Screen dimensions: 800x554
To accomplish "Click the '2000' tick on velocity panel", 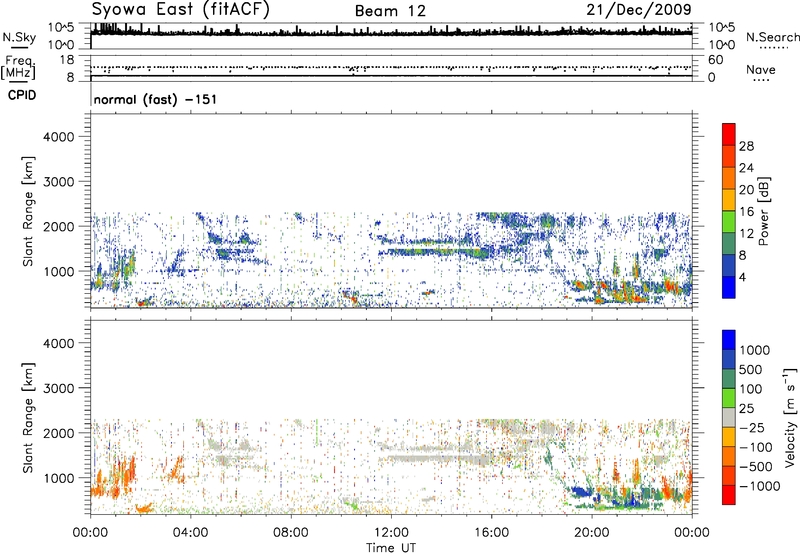I will (x=59, y=433).
